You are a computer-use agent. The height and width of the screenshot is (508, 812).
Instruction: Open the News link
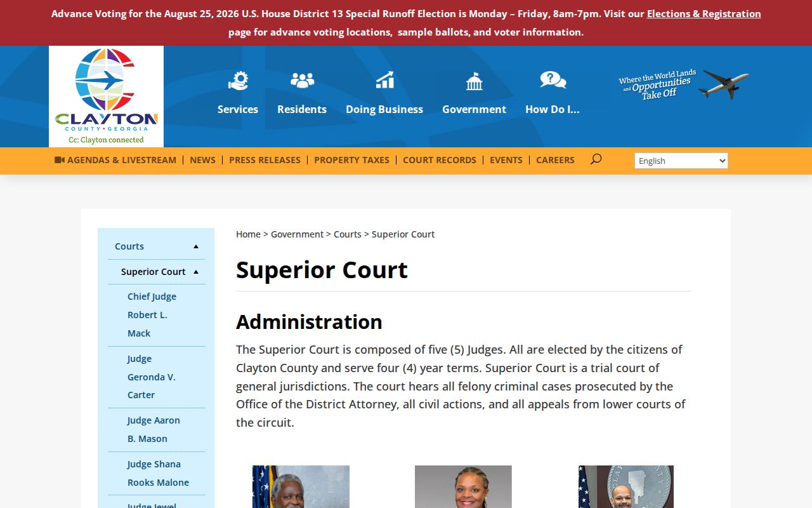coord(202,160)
